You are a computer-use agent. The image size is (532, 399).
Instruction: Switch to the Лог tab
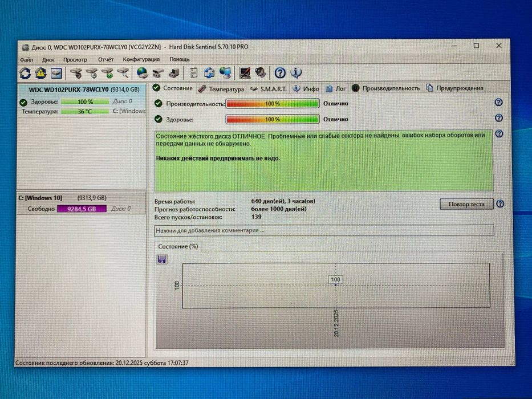pos(335,88)
